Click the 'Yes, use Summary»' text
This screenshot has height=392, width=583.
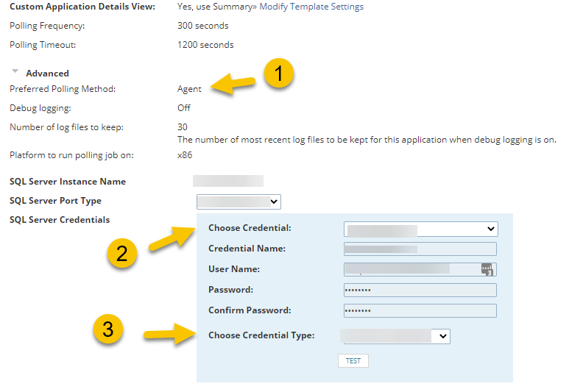[x=216, y=7]
